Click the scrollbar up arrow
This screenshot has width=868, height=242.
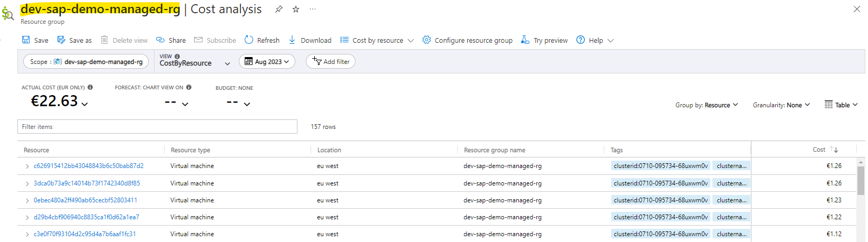pos(861,162)
